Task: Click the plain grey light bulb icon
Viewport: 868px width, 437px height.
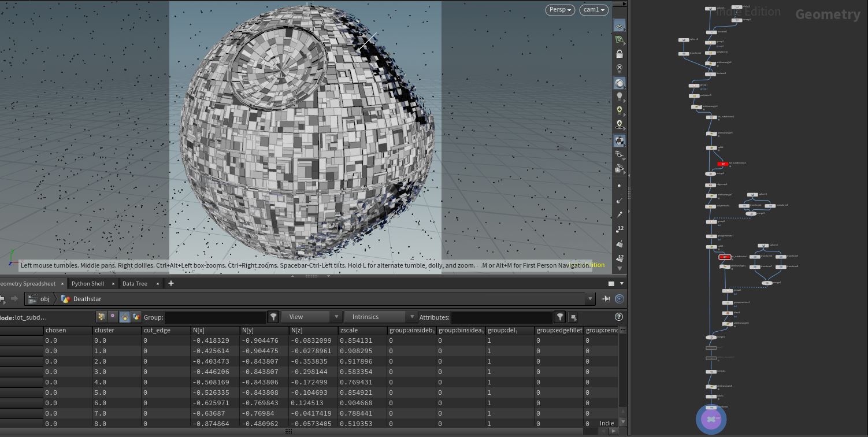Action: pyautogui.click(x=619, y=96)
